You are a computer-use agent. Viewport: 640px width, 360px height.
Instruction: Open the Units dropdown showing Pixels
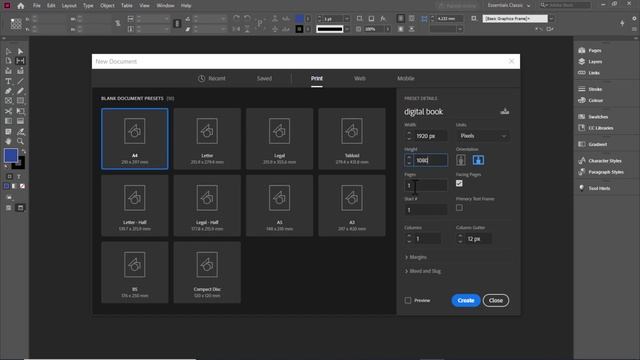[482, 136]
